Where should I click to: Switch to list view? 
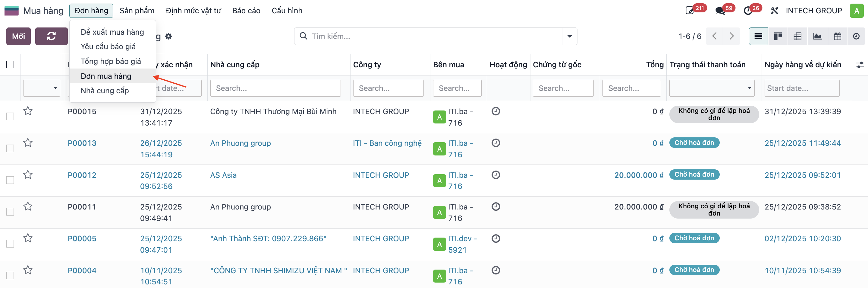pyautogui.click(x=758, y=36)
